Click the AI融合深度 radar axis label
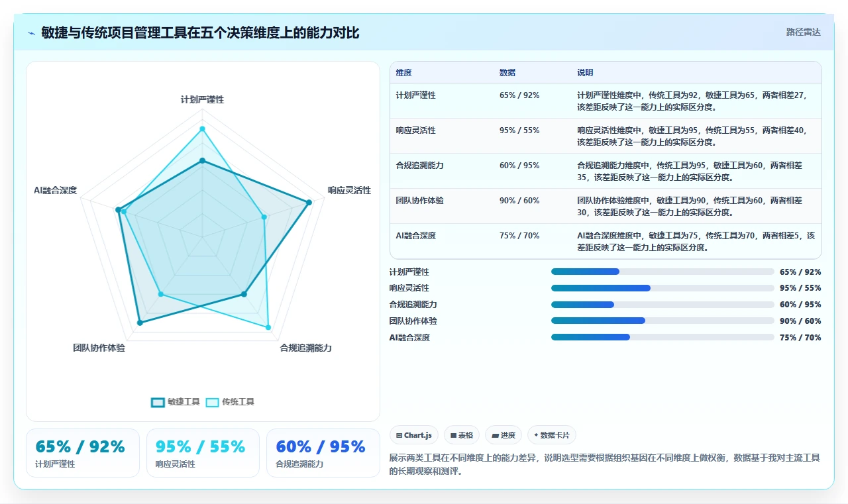Viewport: 848px width, 504px height. [x=56, y=191]
